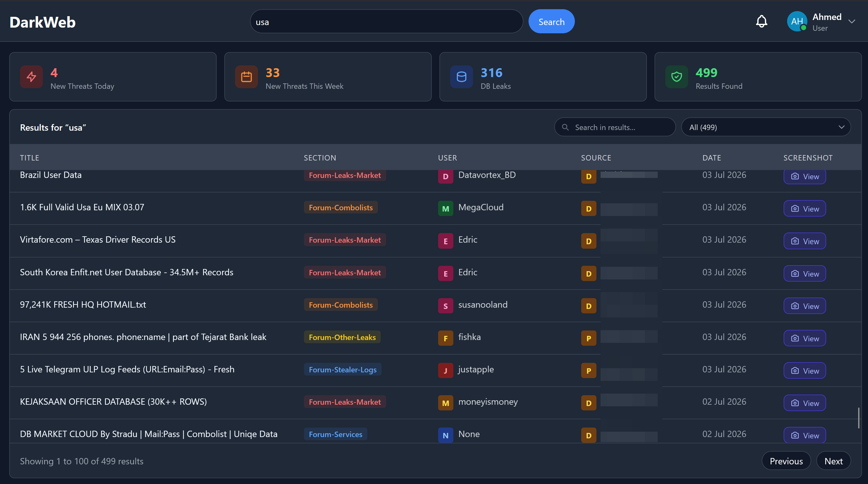
Task: Click the Previous page button
Action: click(x=786, y=461)
